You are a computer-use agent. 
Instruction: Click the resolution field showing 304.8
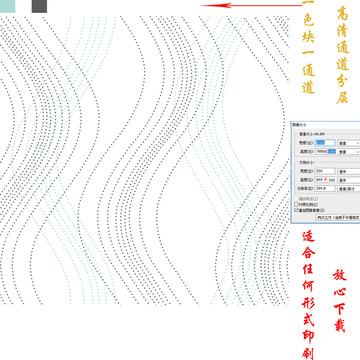(325, 188)
